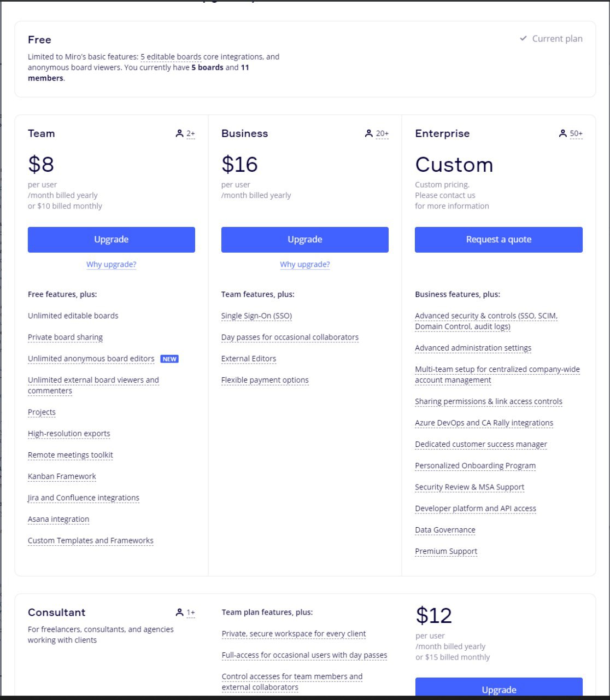Viewport: 610px width, 700px height.
Task: Upgrade to the Consultant plan
Action: (498, 687)
